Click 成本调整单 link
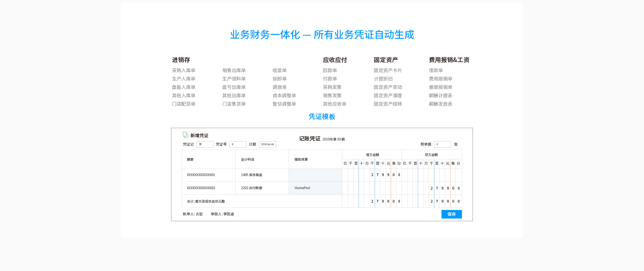 pyautogui.click(x=284, y=96)
